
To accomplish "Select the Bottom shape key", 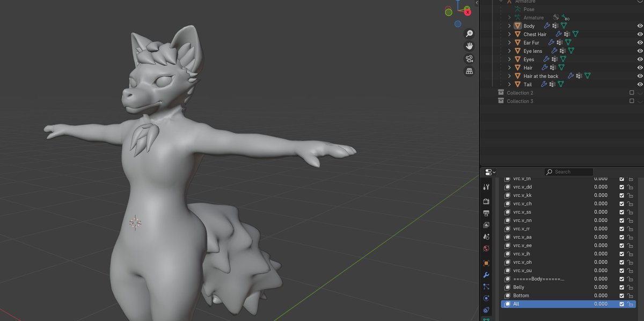I will (521, 295).
